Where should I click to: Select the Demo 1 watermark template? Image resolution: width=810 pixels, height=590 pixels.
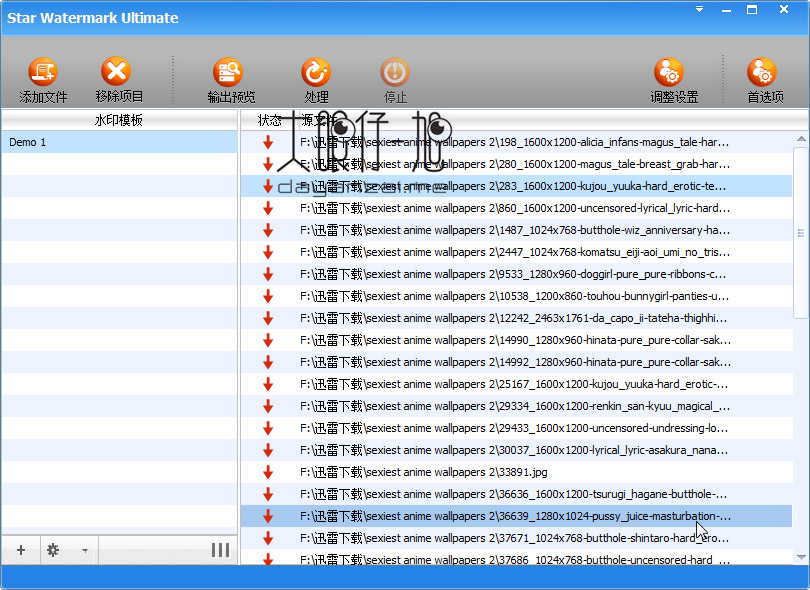tap(119, 142)
